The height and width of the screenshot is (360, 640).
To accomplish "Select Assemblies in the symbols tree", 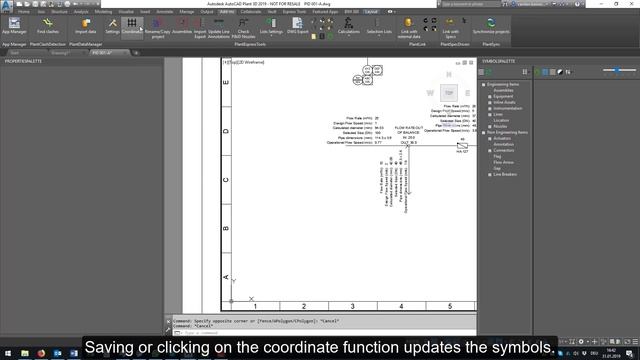I will click(x=503, y=91).
